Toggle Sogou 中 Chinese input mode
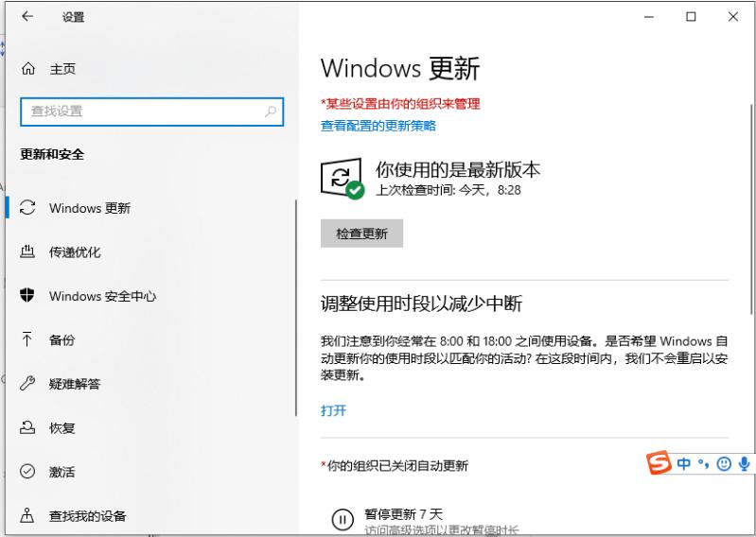The width and height of the screenshot is (756, 537). (x=684, y=464)
